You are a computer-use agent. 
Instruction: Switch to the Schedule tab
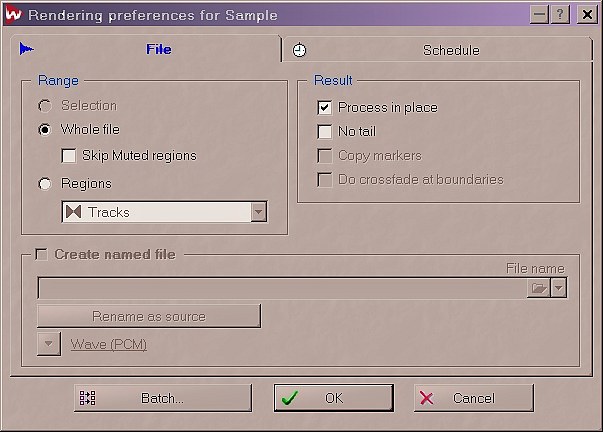pyautogui.click(x=437, y=50)
